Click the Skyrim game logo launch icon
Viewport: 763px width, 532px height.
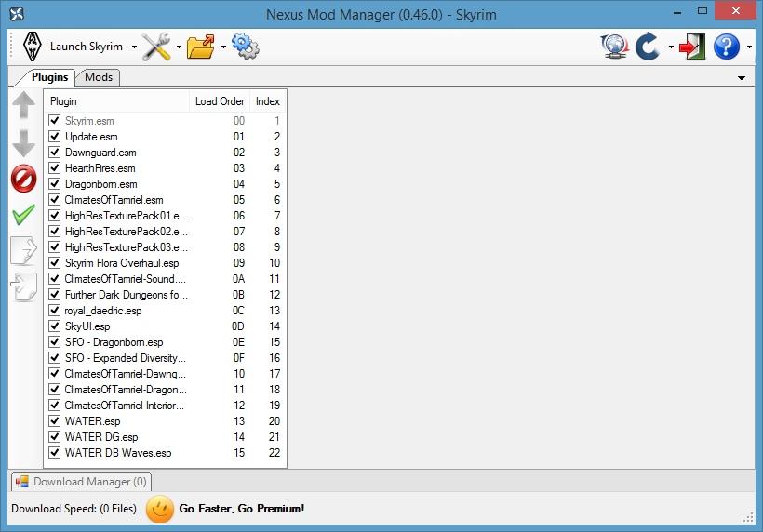click(x=33, y=47)
